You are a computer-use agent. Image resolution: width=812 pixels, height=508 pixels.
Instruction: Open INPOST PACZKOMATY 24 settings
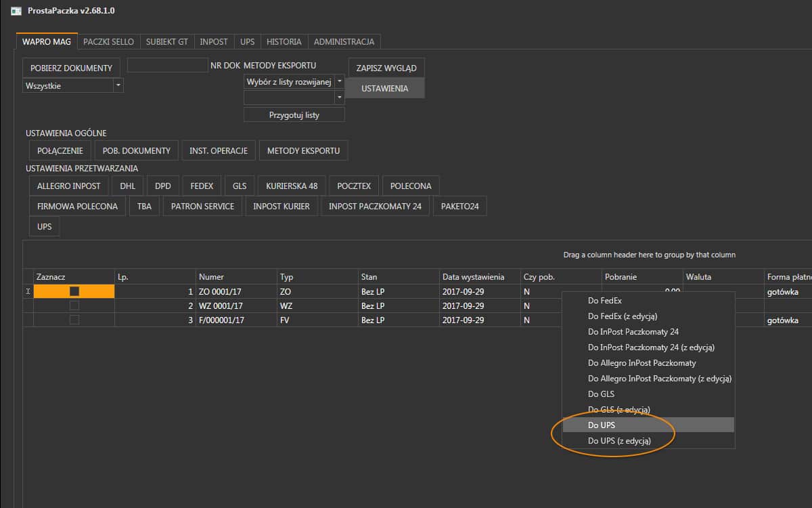[376, 206]
